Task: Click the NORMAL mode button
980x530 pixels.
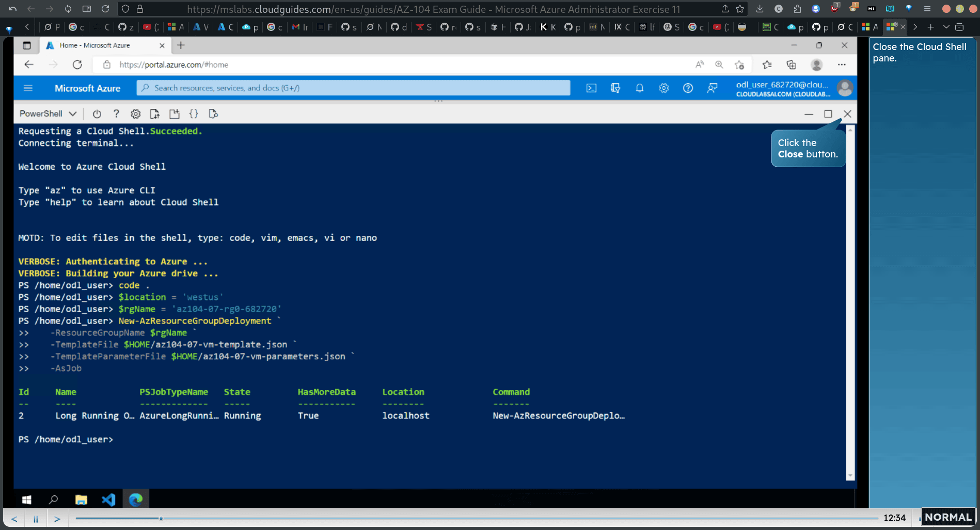Action: point(948,517)
